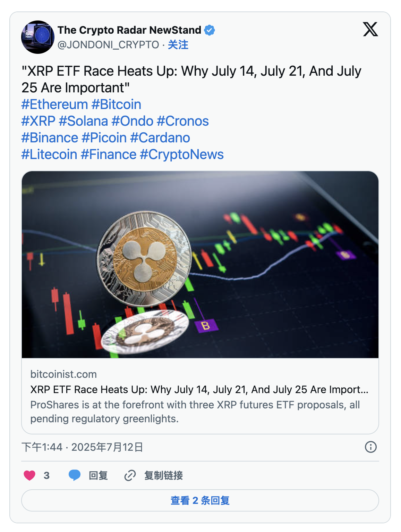401x532 pixels.
Task: Click the X logo icon
Action: (x=370, y=29)
